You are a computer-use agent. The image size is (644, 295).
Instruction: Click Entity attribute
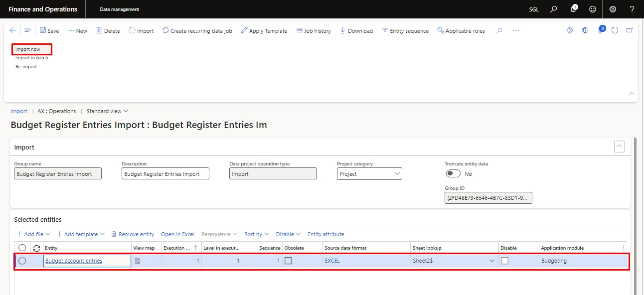coord(326,234)
